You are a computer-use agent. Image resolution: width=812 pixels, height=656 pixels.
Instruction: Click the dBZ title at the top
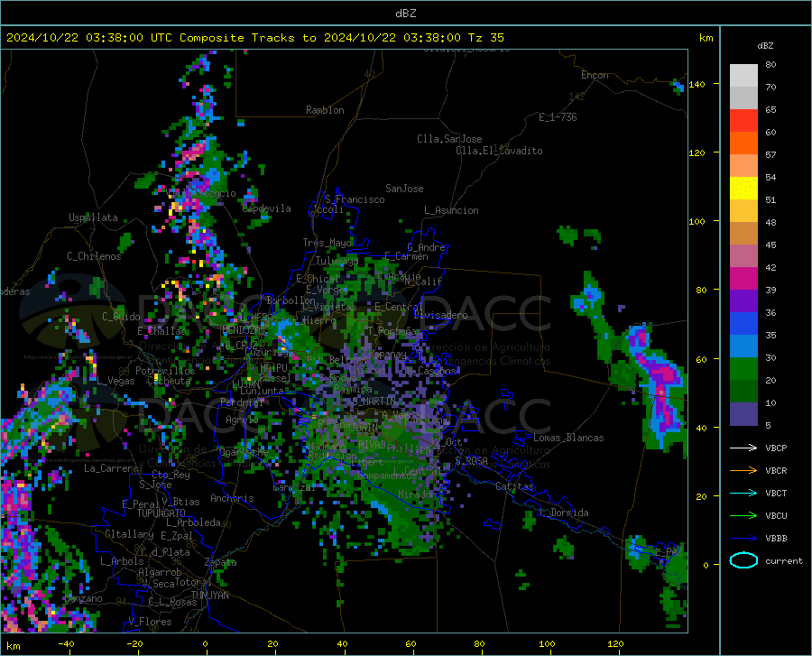(405, 14)
